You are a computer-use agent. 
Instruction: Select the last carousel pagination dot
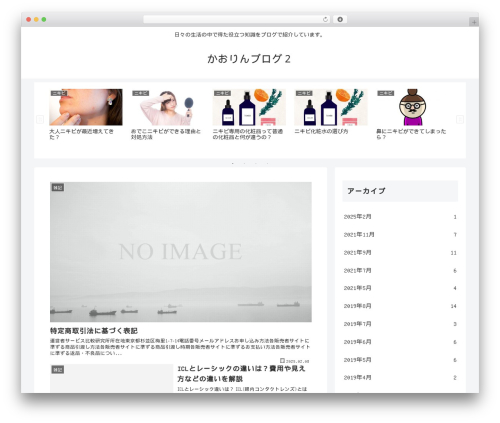(267, 163)
